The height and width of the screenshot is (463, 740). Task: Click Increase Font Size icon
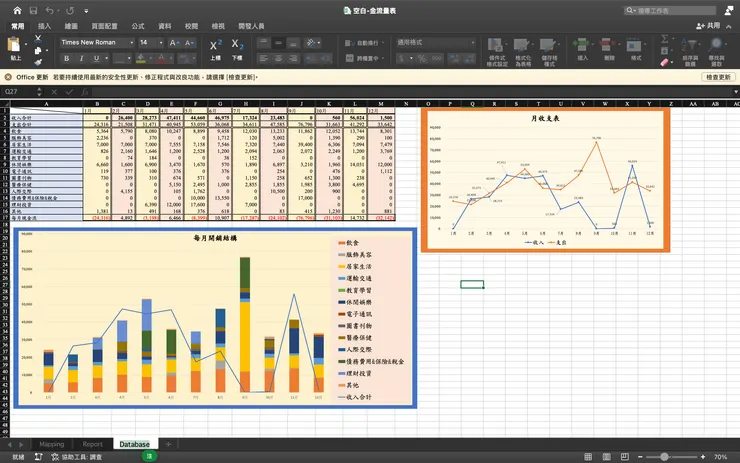pyautogui.click(x=174, y=43)
